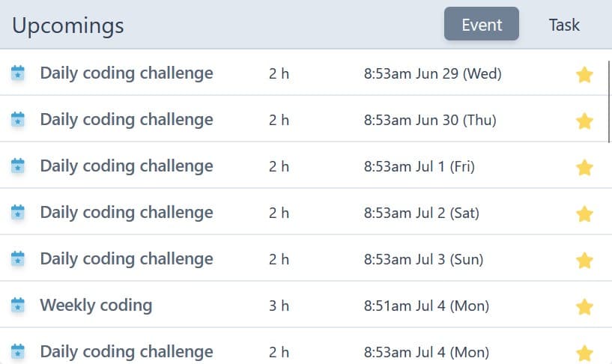Unstar the Jun 30 Daily coding challenge
The image size is (612, 364).
point(584,121)
